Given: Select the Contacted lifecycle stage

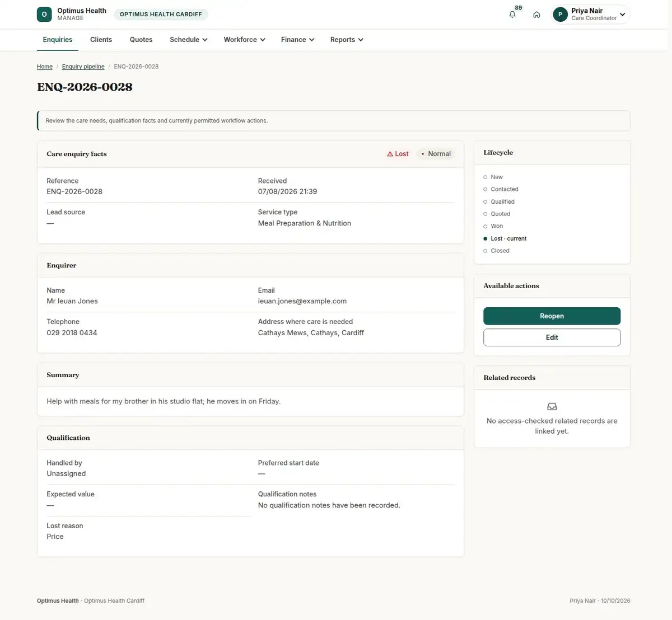Looking at the screenshot, I should [501, 189].
